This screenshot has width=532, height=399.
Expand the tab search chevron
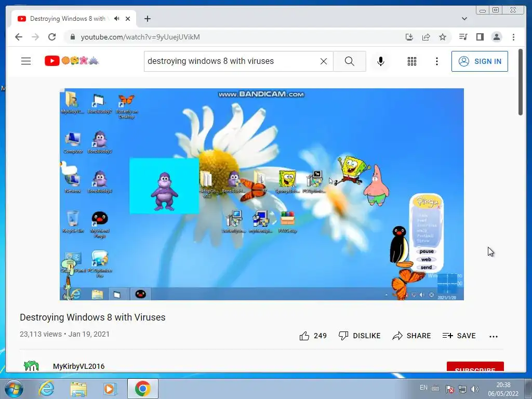[x=464, y=19]
